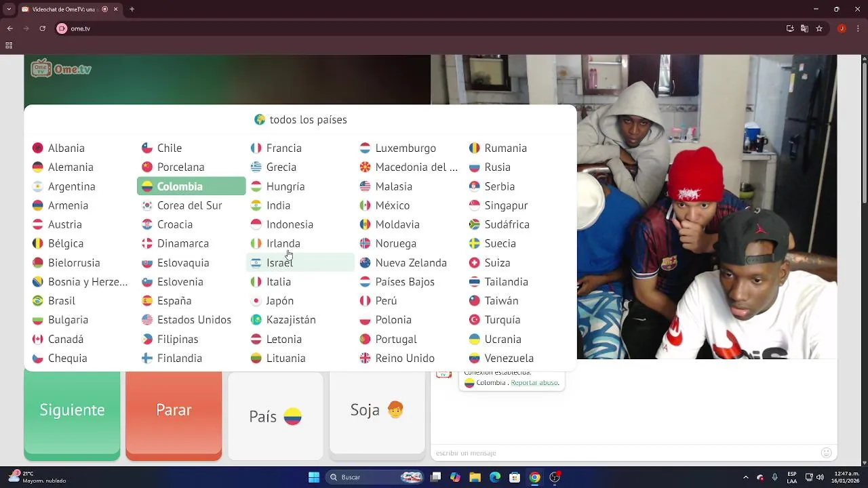The width and height of the screenshot is (868, 488).
Task: Open File Explorer from the taskbar
Action: click(475, 477)
